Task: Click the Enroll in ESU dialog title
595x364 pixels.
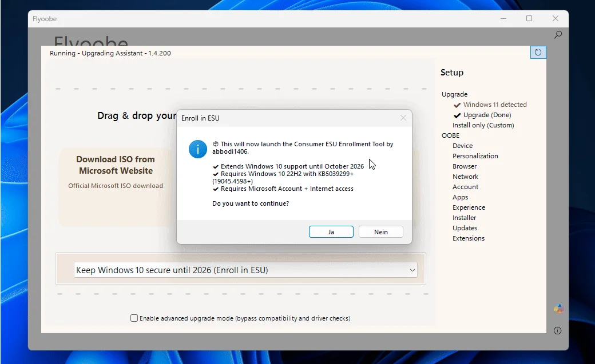Action: pos(200,118)
